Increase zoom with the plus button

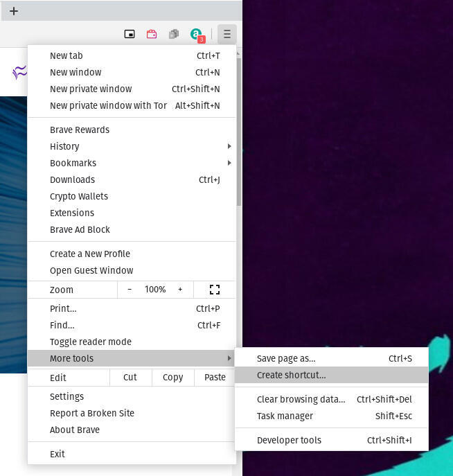pyautogui.click(x=180, y=290)
